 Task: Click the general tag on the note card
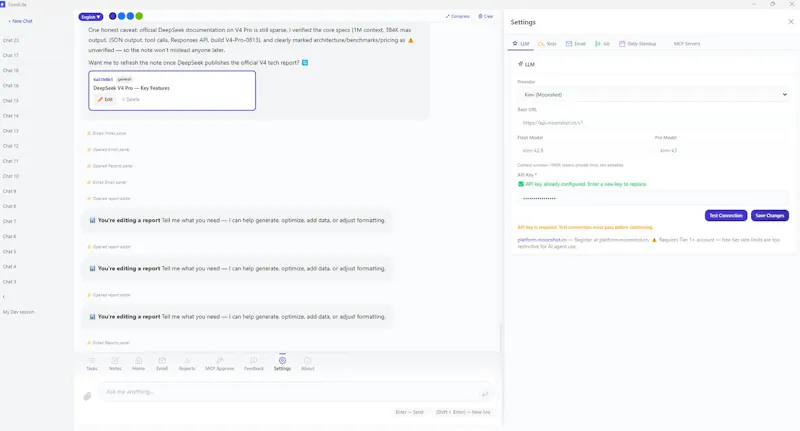coord(124,80)
